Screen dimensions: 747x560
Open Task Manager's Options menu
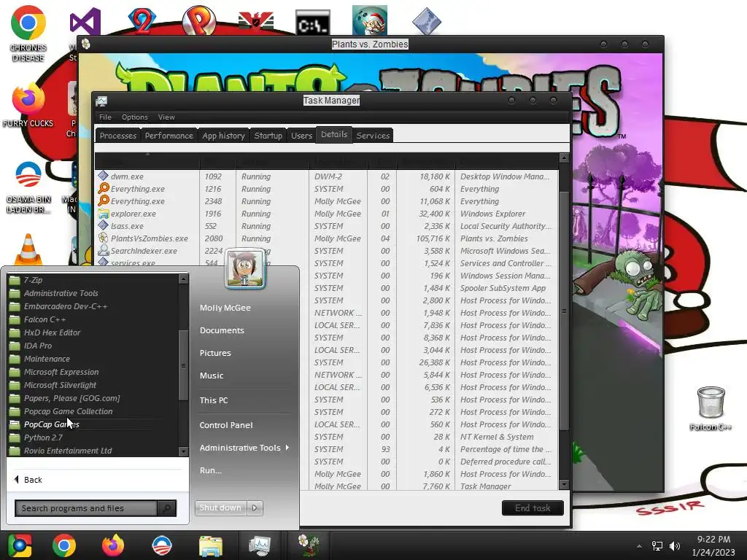(x=135, y=117)
